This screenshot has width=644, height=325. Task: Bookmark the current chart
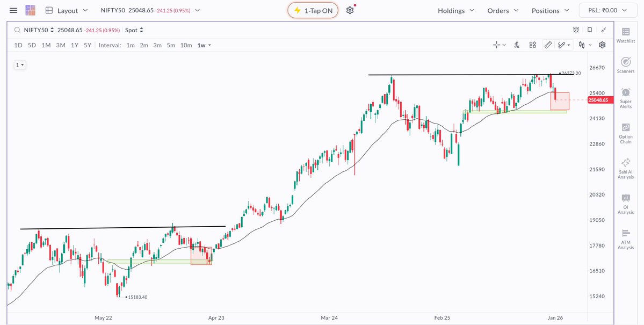coord(589,30)
